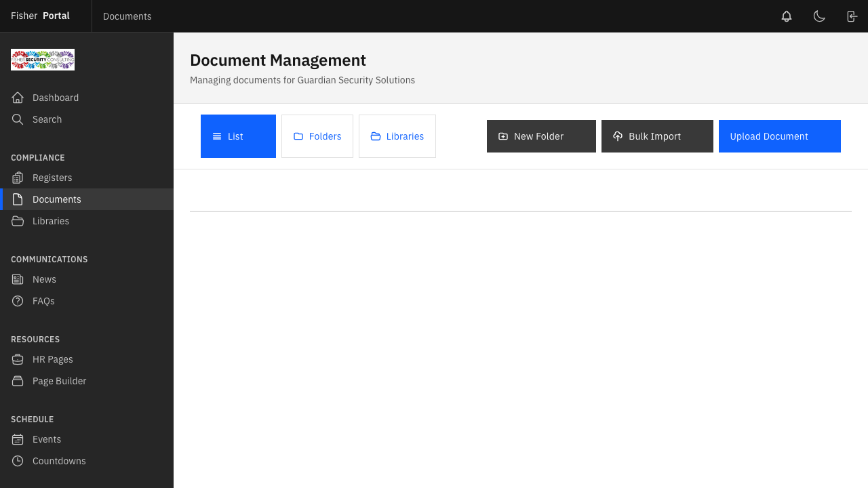Click the Countdowns clock icon
This screenshot has width=868, height=488.
tap(18, 461)
